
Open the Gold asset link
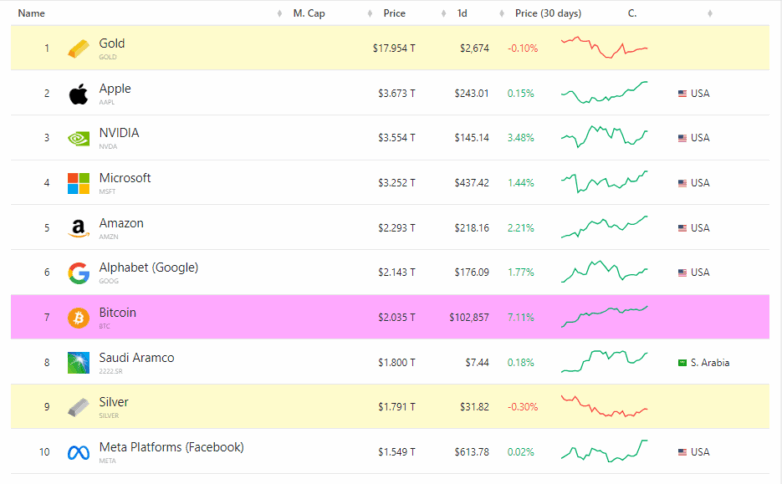112,43
